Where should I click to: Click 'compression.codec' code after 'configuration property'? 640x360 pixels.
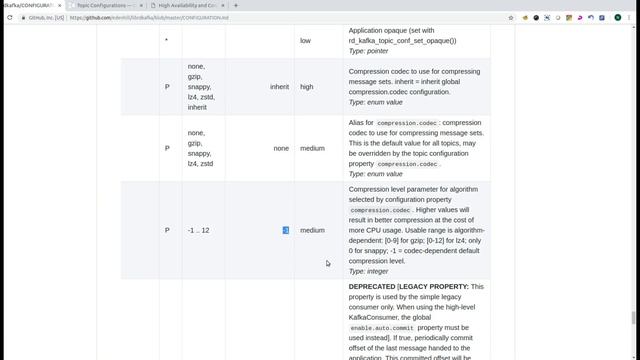click(x=407, y=164)
